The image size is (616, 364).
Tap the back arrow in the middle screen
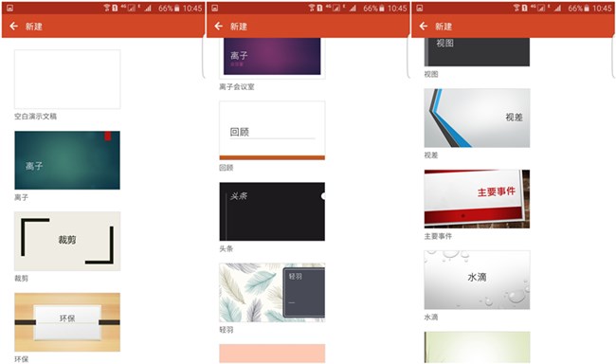pyautogui.click(x=218, y=26)
